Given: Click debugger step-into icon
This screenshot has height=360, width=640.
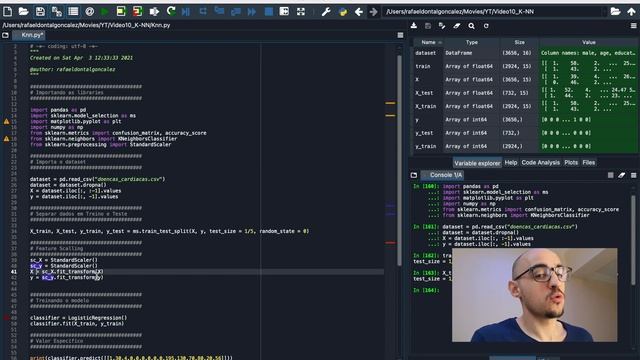Looking at the screenshot, I should (x=219, y=11).
